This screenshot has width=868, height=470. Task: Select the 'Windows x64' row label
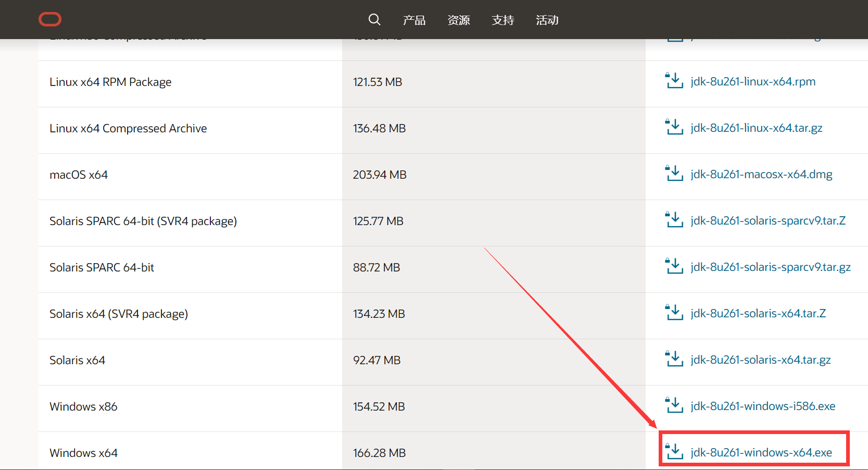point(83,453)
